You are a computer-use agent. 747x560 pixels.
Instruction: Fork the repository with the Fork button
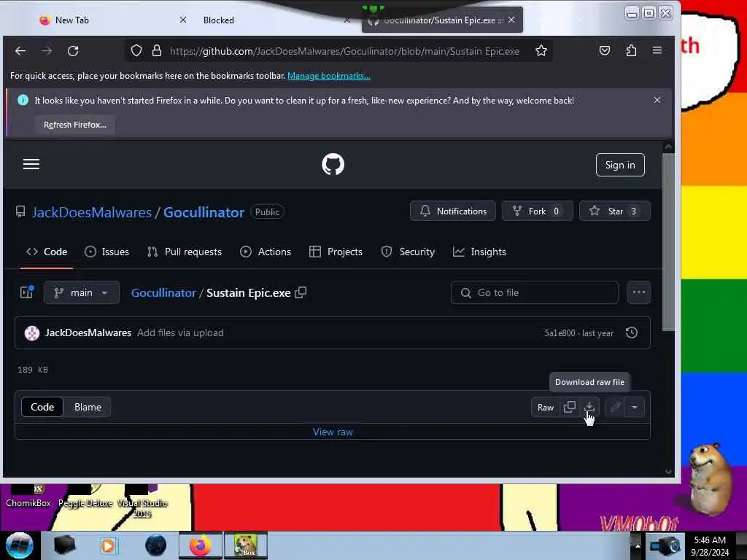(x=538, y=211)
